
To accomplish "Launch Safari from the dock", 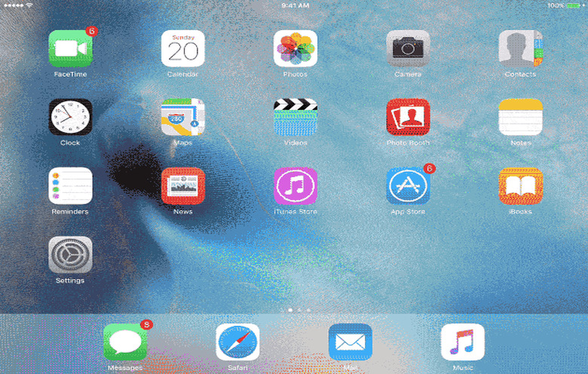I will click(x=237, y=342).
